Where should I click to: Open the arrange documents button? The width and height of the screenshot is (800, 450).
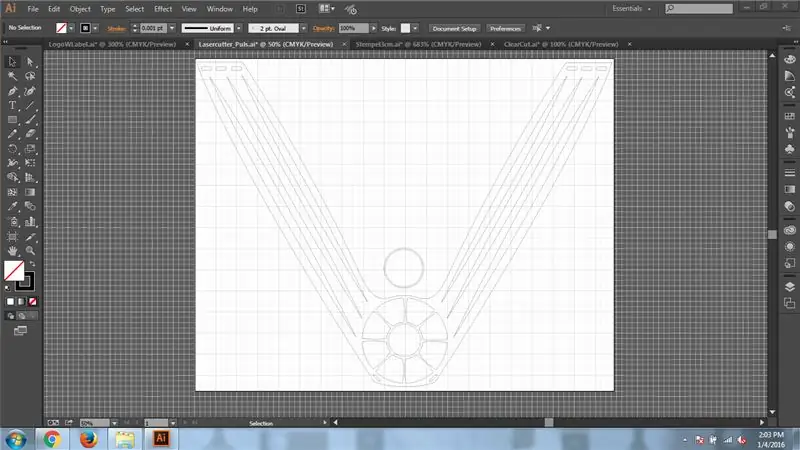tap(327, 9)
